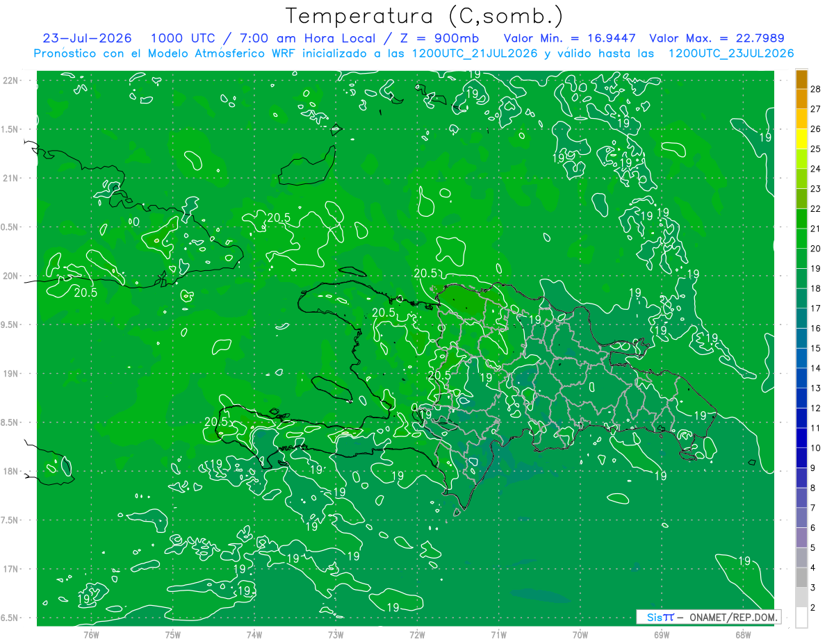This screenshot has width=834, height=644.
Task: Click the "70W" longitude axis label
Action: click(x=580, y=634)
